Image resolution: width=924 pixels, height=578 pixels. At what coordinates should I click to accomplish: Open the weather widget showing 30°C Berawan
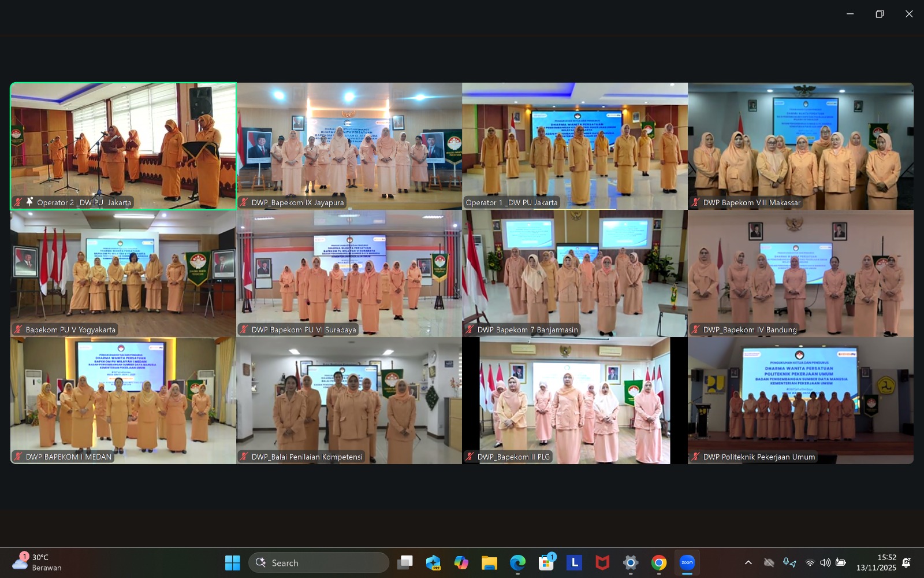(38, 562)
